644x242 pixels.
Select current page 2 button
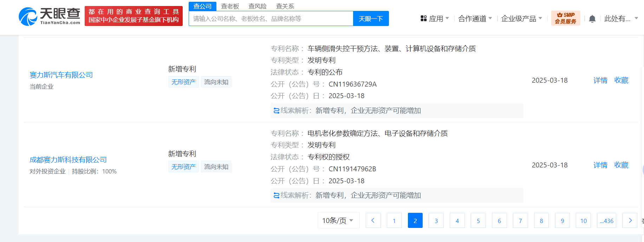coord(415,221)
